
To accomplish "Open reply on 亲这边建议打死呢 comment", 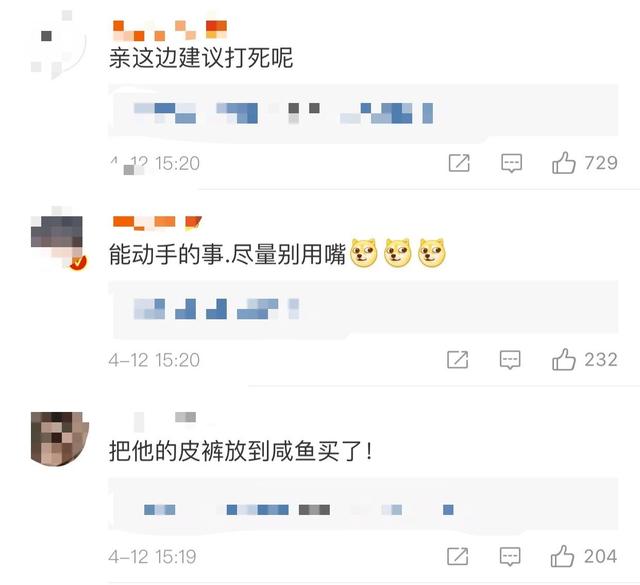I will [x=511, y=163].
